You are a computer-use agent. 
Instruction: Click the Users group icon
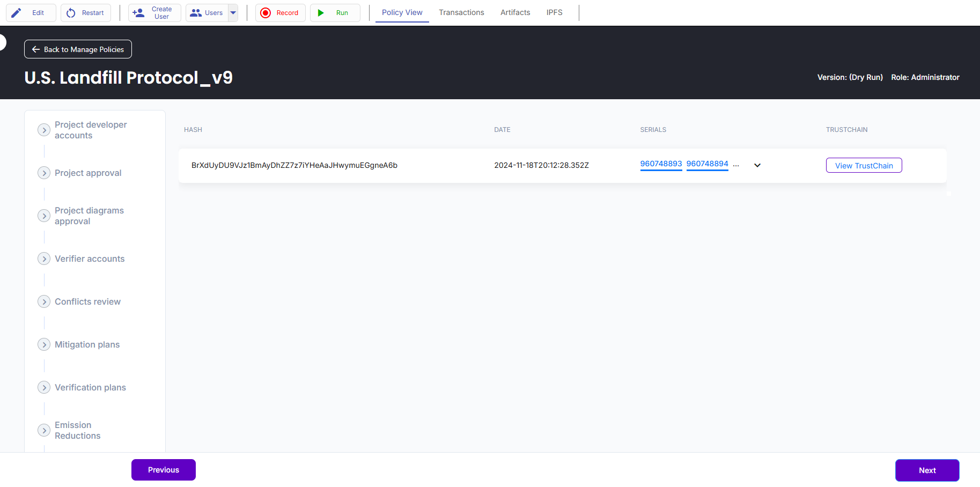[196, 13]
